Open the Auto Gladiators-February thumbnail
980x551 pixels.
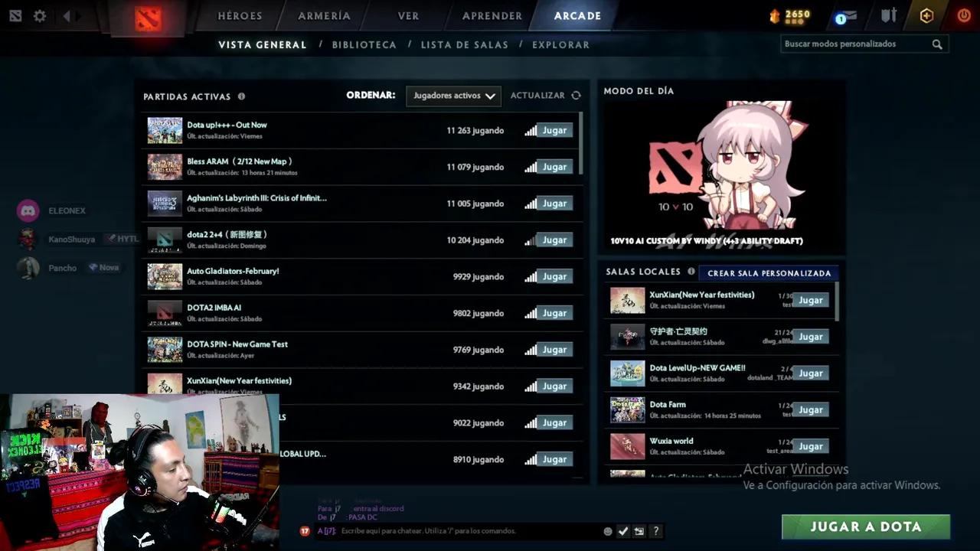pyautogui.click(x=165, y=276)
